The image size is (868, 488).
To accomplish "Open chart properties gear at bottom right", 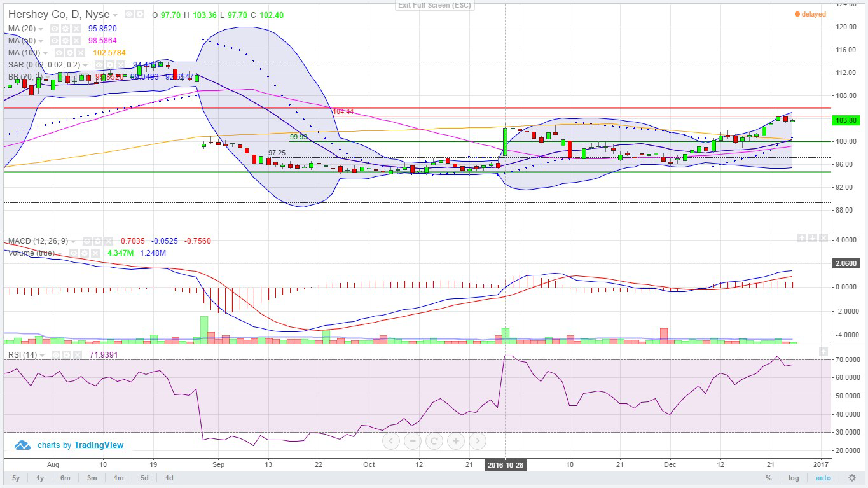I will pos(852,478).
